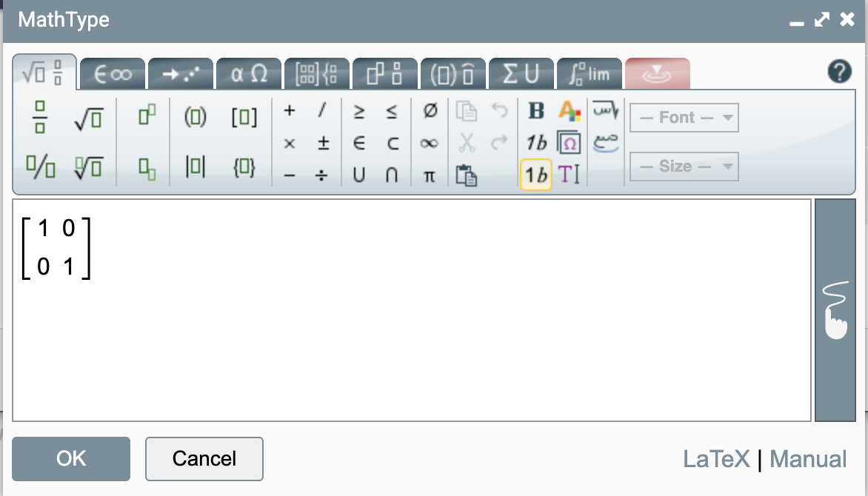Image resolution: width=868 pixels, height=496 pixels.
Task: Open the sum and union symbols tab
Action: pos(521,73)
